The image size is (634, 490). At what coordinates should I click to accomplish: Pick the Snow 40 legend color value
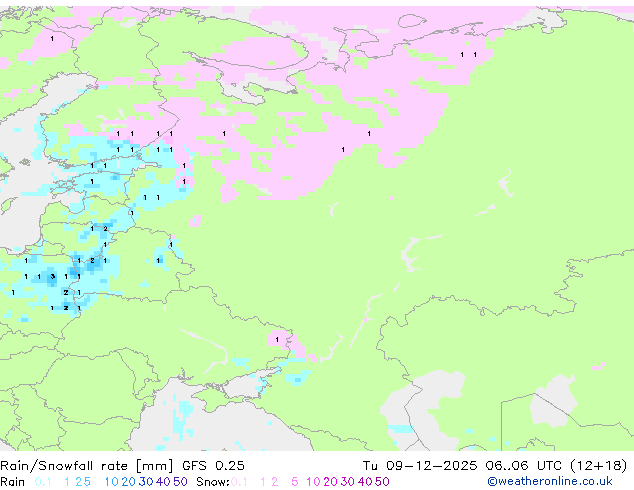[365, 482]
